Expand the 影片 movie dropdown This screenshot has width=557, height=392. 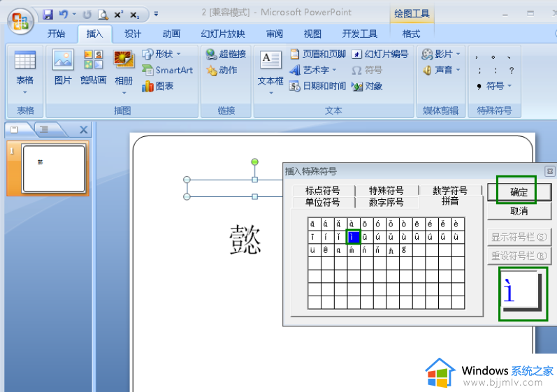click(x=458, y=54)
